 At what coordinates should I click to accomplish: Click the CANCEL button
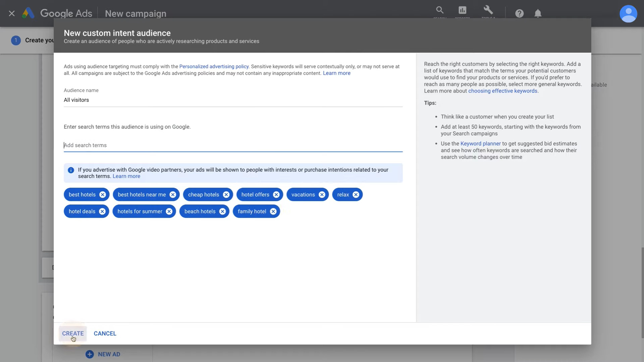[x=105, y=333]
